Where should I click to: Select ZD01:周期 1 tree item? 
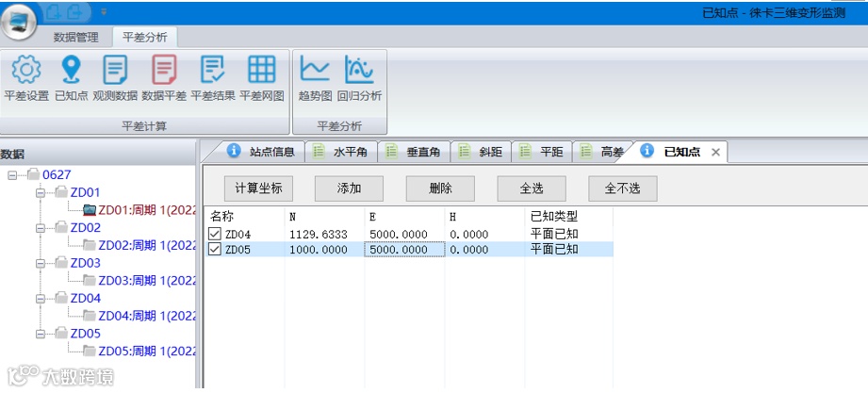pyautogui.click(x=147, y=210)
